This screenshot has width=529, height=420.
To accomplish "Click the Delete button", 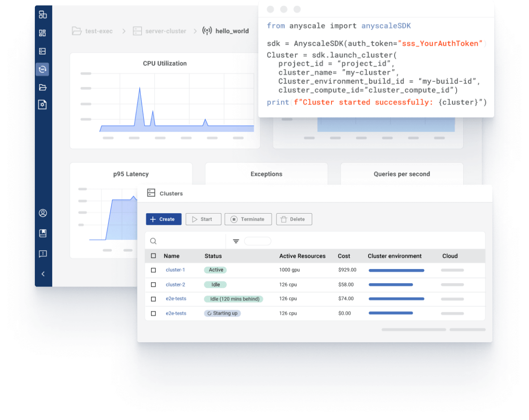I will pyautogui.click(x=294, y=219).
